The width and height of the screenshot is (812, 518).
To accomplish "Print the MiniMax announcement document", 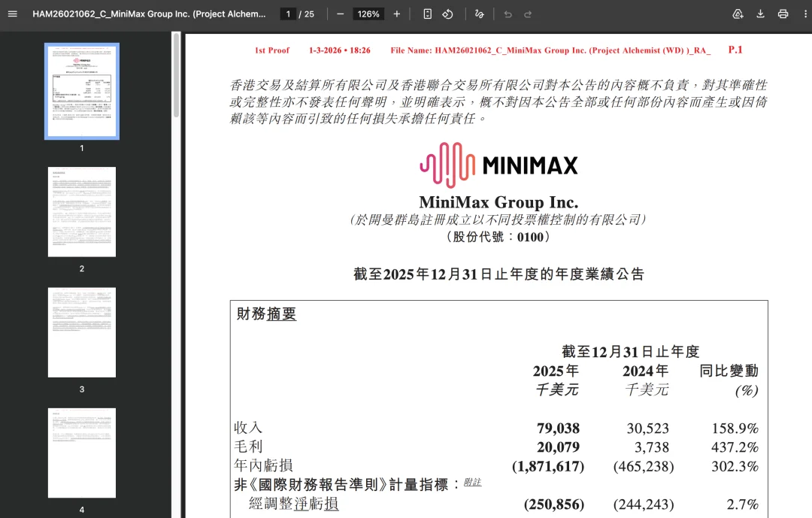I will [783, 14].
